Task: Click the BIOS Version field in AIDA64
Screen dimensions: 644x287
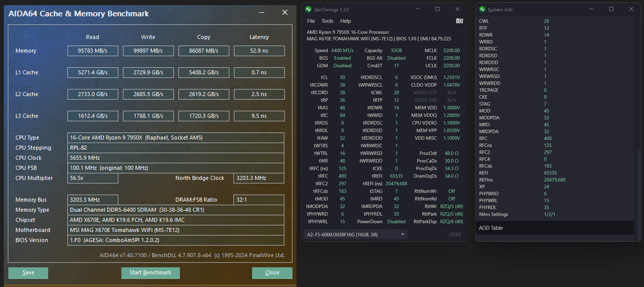Action: 176,240
